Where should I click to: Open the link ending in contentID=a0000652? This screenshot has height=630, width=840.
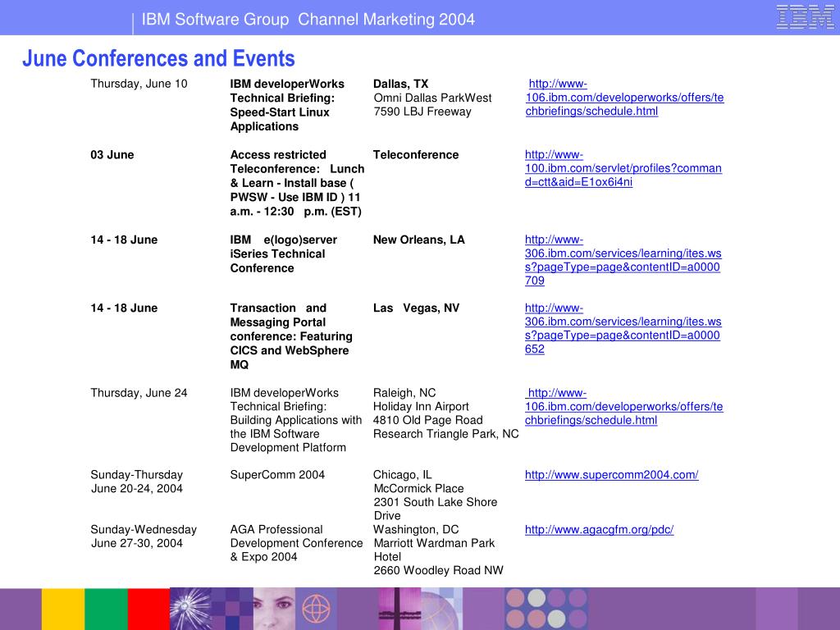click(x=623, y=328)
